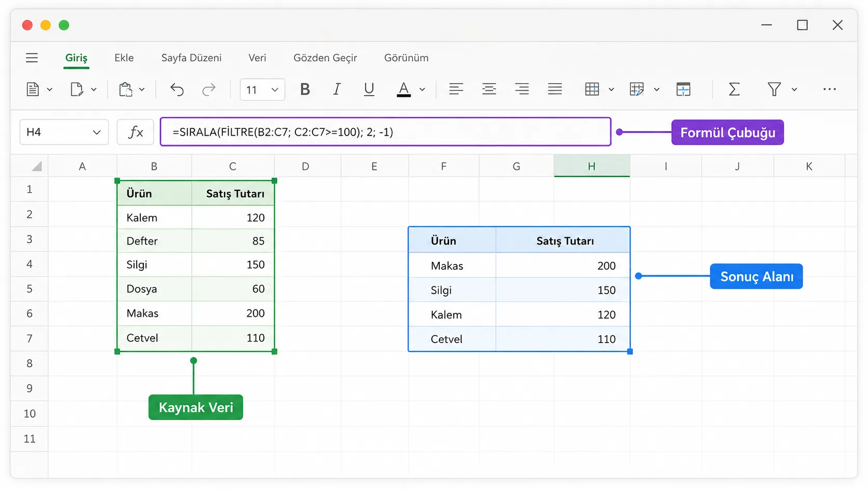Image resolution: width=868 pixels, height=489 pixels.
Task: Open the Veri tab
Action: tap(257, 58)
